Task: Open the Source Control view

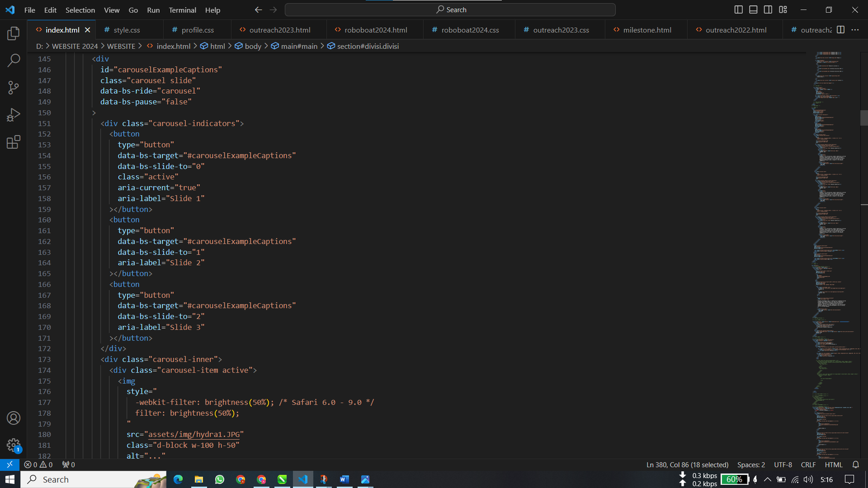Action: click(x=14, y=88)
